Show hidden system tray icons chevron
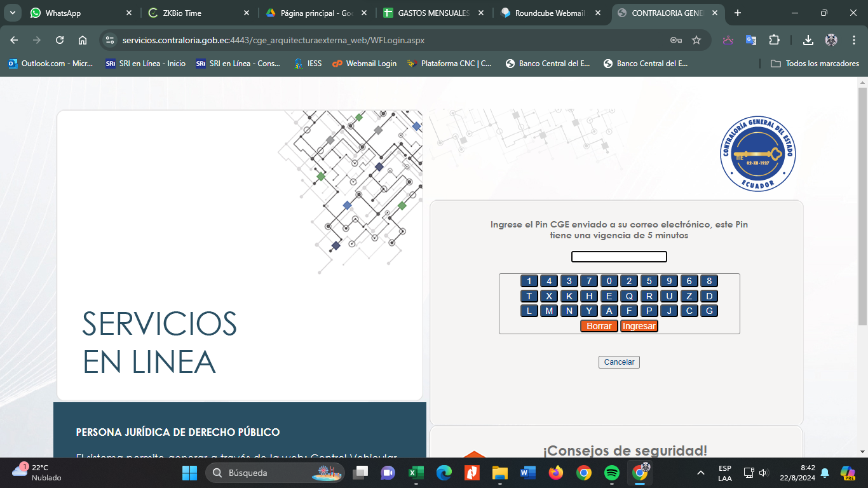Screen dimensions: 868x488 [701, 473]
